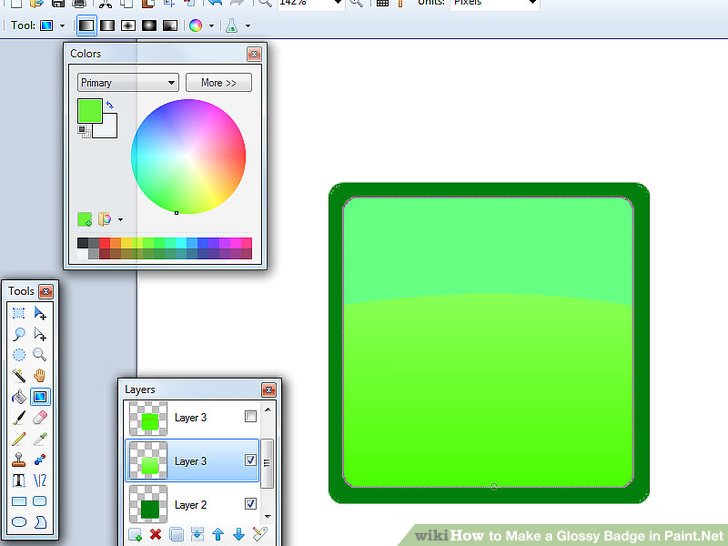The height and width of the screenshot is (546, 728).
Task: Move the layer up with the arrow
Action: (218, 535)
